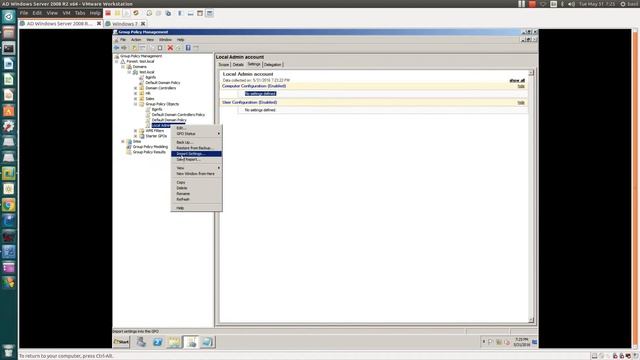The height and width of the screenshot is (360, 640).
Task: Open File menu in Group Policy Management
Action: pos(123,40)
